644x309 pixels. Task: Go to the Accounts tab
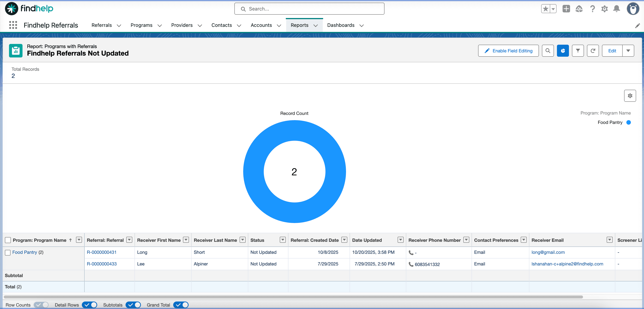click(x=261, y=25)
